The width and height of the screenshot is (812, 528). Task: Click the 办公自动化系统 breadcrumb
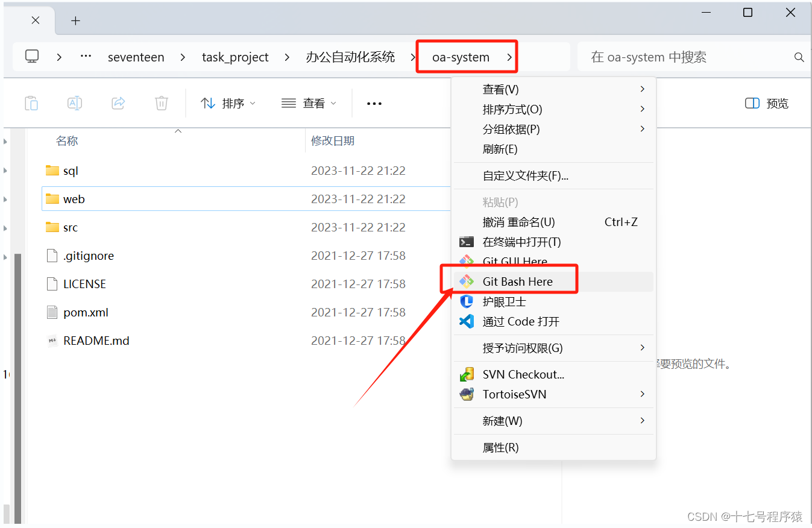[x=350, y=57]
